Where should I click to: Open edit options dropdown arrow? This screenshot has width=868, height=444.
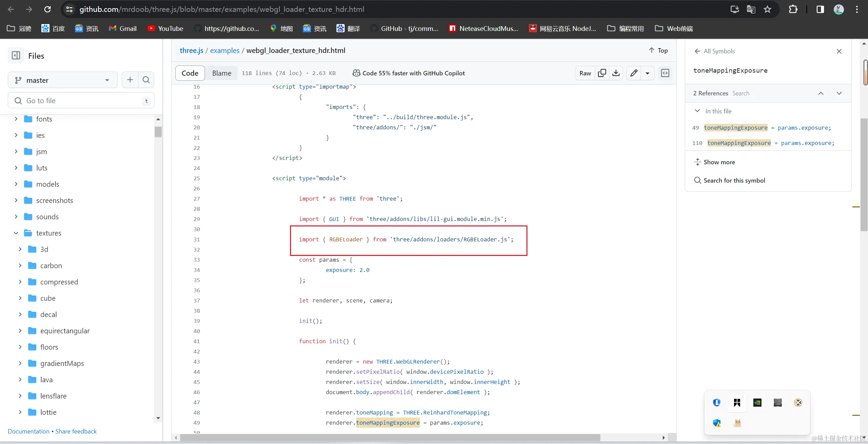coord(648,73)
